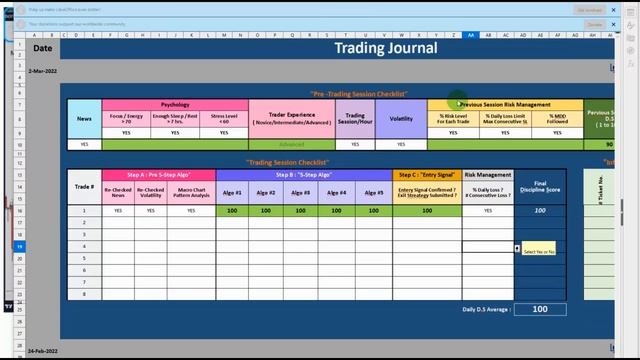Select the Daily D.S Average 100 box
This screenshot has height=360, width=640.
pyautogui.click(x=540, y=309)
